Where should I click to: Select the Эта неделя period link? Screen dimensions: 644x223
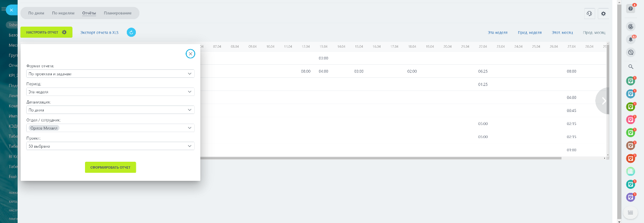click(x=498, y=32)
